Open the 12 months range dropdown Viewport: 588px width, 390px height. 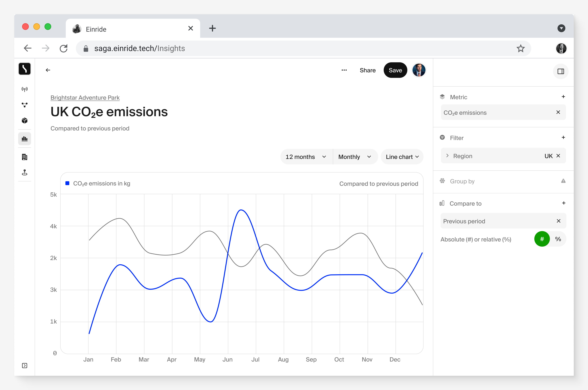pyautogui.click(x=306, y=157)
